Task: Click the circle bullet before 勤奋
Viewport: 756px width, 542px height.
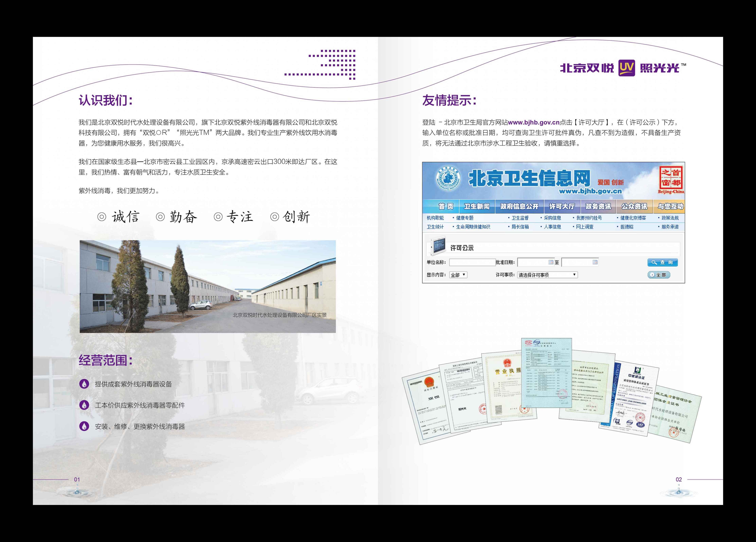Action: [160, 217]
